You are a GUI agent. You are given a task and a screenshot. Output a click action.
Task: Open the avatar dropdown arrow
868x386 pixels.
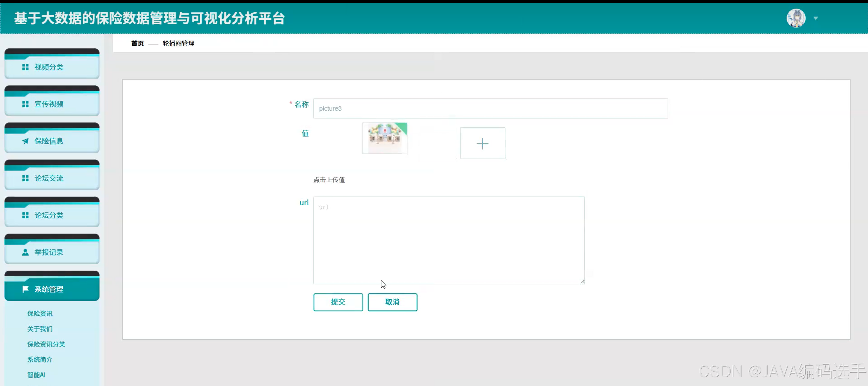(816, 18)
